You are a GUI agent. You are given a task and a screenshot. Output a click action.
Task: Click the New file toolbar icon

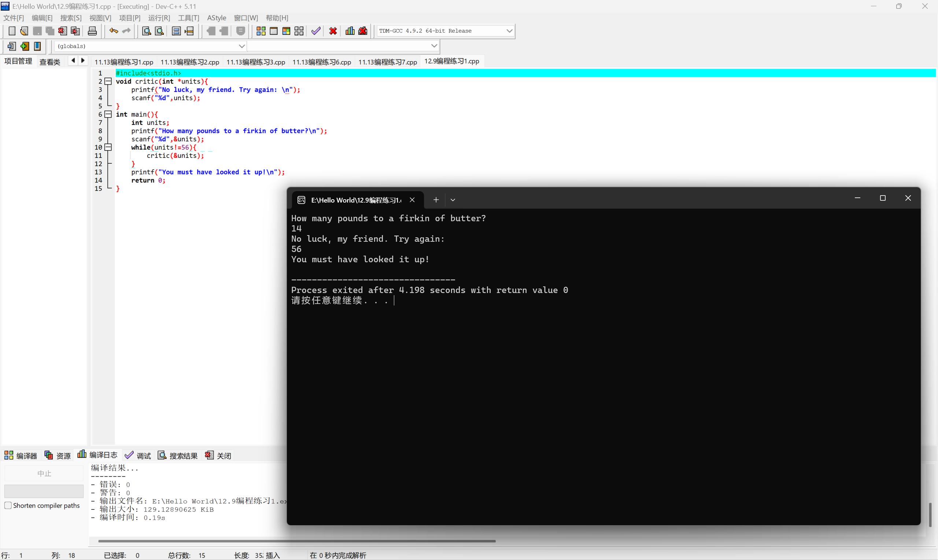[12, 31]
